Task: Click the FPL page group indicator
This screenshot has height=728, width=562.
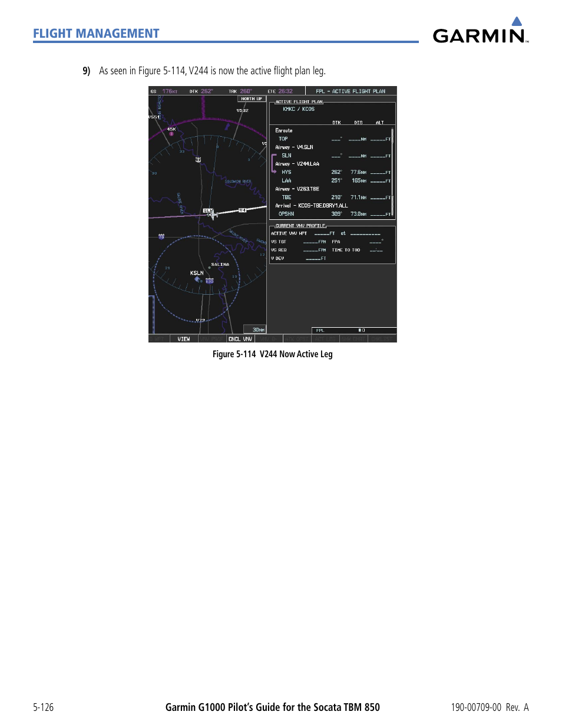Action: point(354,330)
